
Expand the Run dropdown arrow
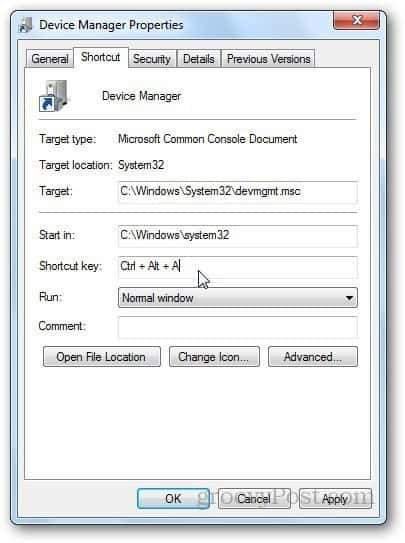349,298
